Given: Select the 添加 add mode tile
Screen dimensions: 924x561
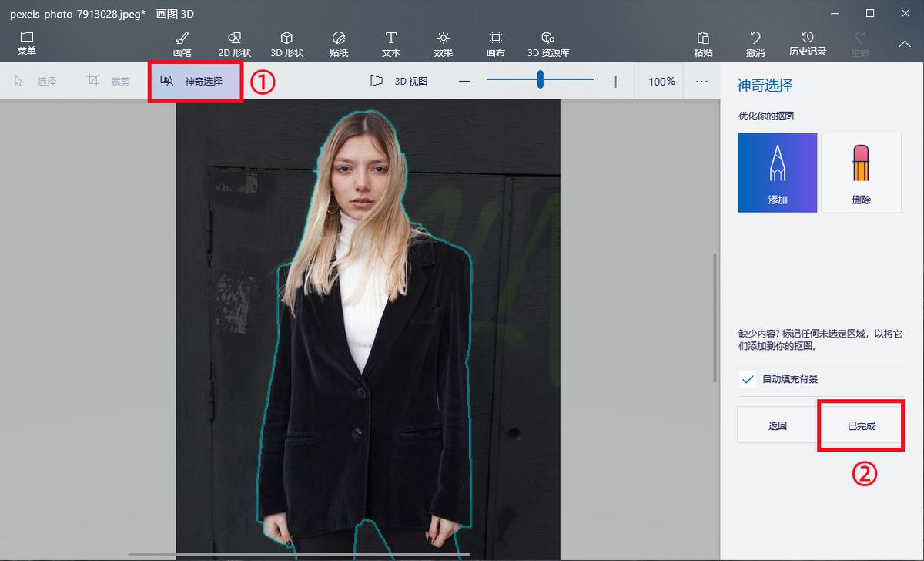Looking at the screenshot, I should coord(777,173).
